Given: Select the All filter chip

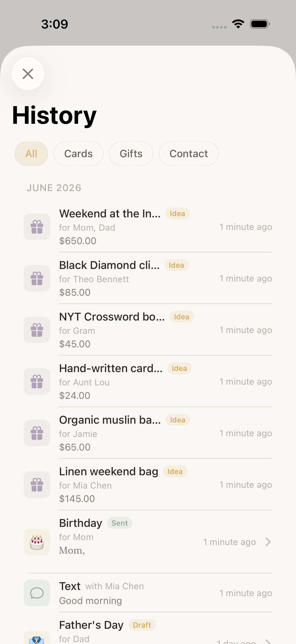Looking at the screenshot, I should [x=31, y=154].
